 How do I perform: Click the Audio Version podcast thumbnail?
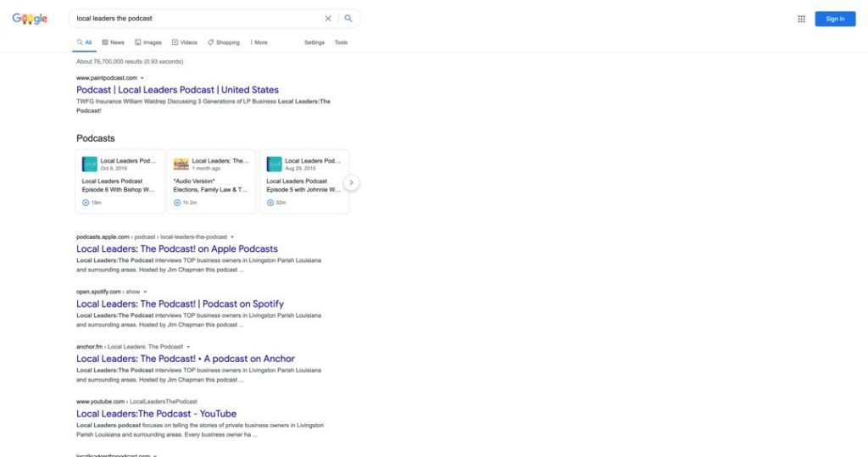[181, 164]
